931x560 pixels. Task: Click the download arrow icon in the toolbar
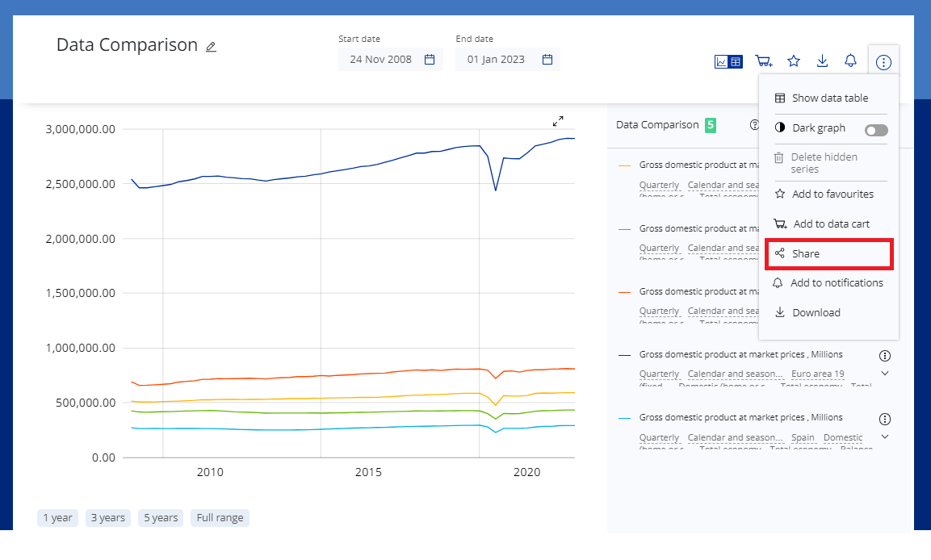tap(822, 61)
